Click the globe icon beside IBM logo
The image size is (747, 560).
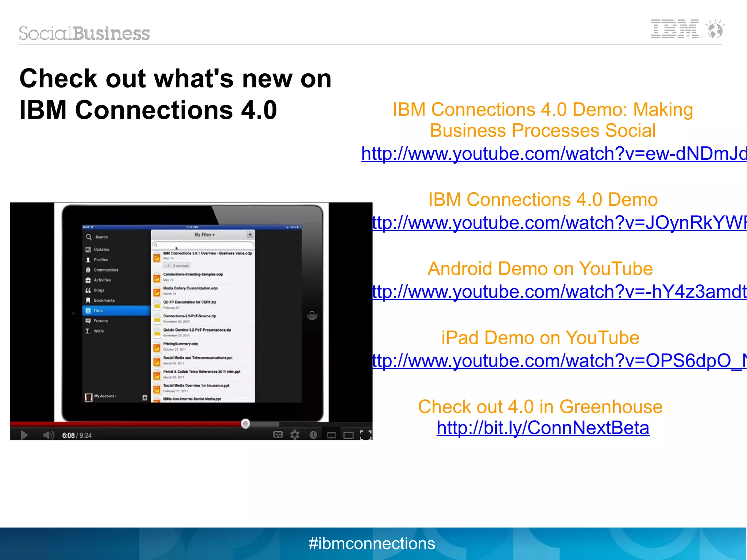pyautogui.click(x=715, y=29)
